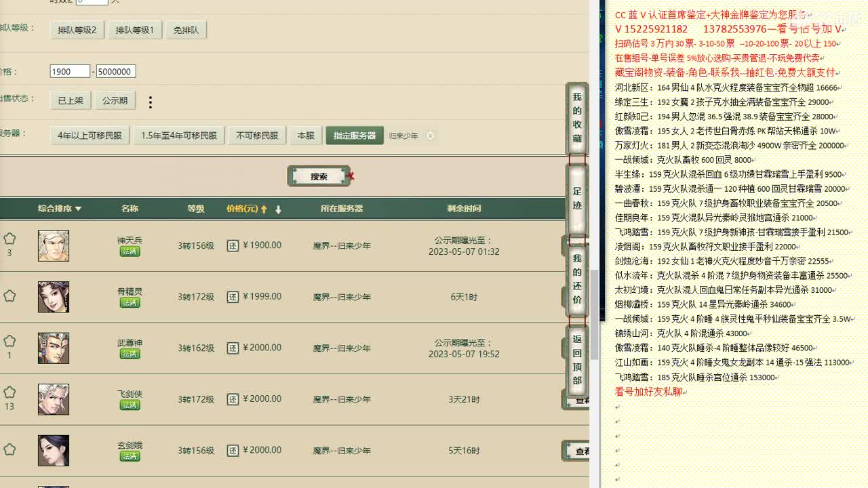Screen dimensions: 868x488
Task: Click bargain icon beside ¥1999.00
Action: pos(233,297)
